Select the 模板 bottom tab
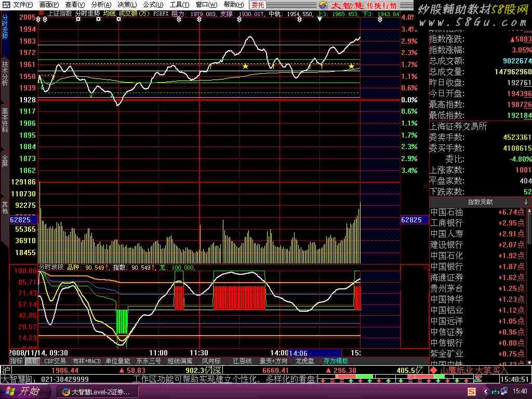 tap(32, 361)
